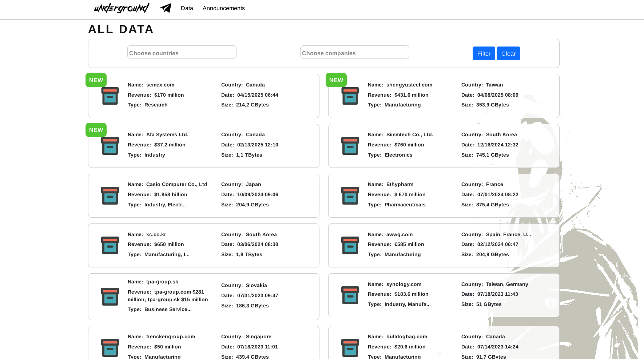The image size is (644, 359).
Task: Click the archive box icon for kc.co.kr
Action: (110, 245)
